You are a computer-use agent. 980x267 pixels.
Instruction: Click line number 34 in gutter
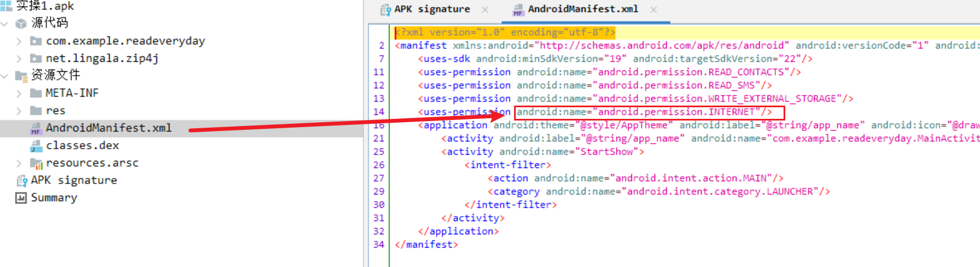tap(378, 244)
